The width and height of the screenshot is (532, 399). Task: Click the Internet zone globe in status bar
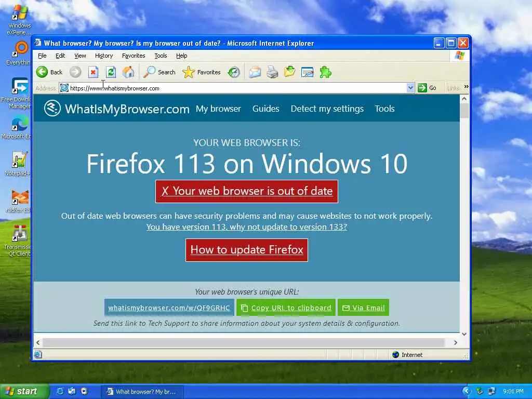[x=395, y=354]
